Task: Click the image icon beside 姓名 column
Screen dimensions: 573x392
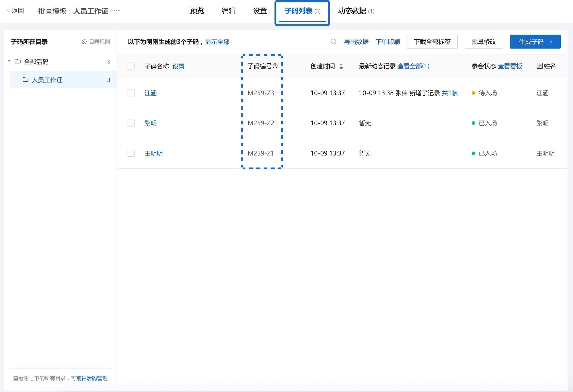Action: point(540,66)
